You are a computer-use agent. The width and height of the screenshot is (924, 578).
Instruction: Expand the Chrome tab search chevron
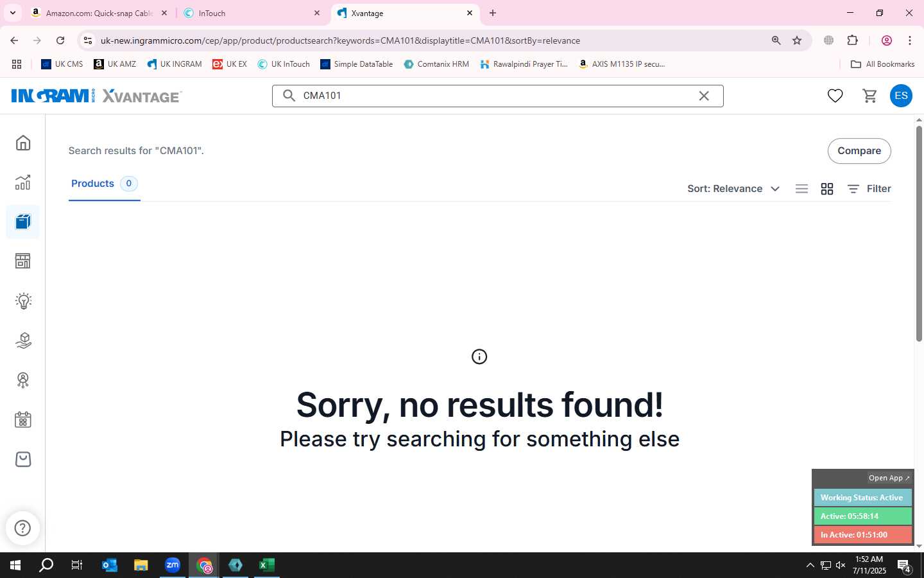tap(12, 13)
